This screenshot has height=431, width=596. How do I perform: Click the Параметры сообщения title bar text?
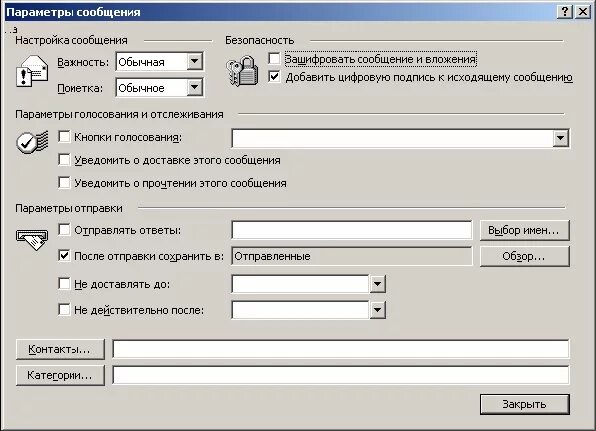(x=73, y=12)
